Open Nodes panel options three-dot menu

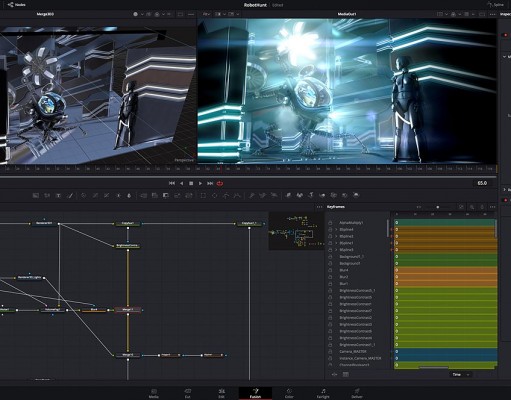pos(319,207)
